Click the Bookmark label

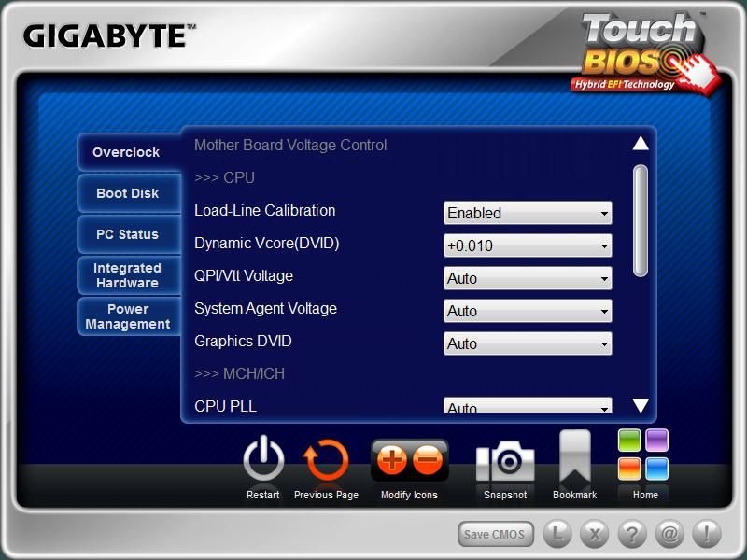pos(574,495)
